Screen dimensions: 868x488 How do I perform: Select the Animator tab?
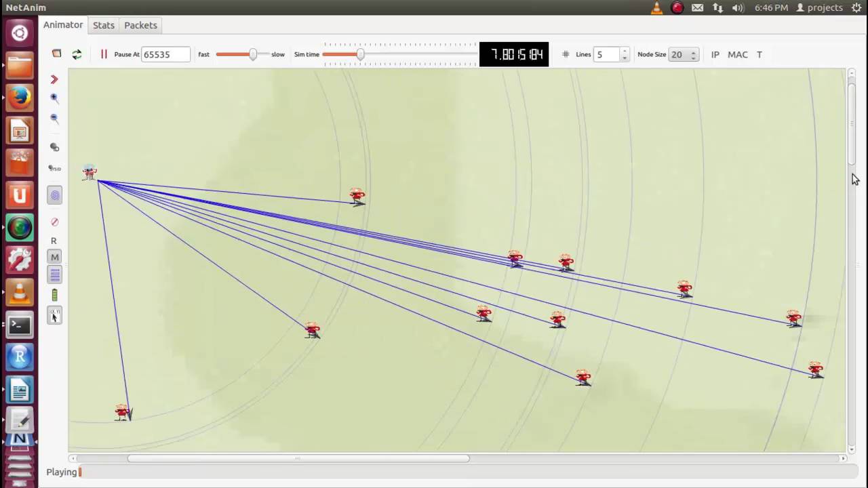[x=63, y=24]
